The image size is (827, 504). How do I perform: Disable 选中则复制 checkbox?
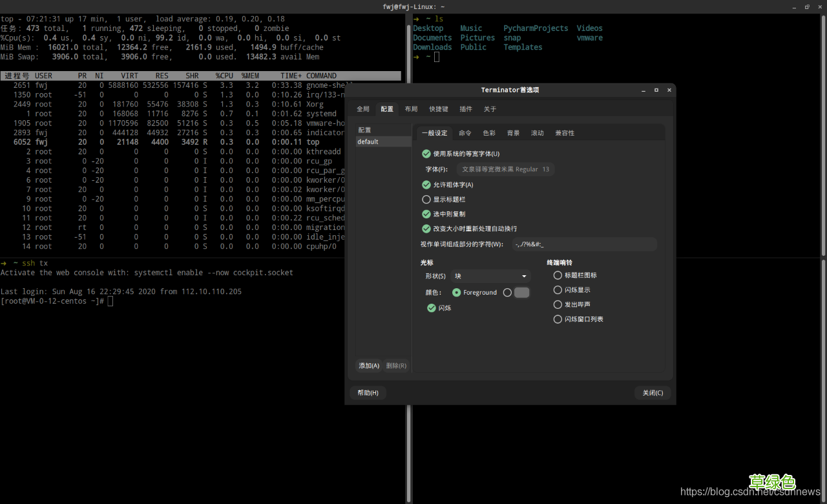coord(426,214)
